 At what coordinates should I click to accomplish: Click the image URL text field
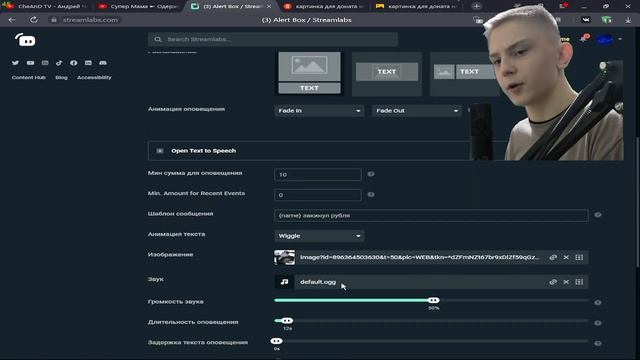click(x=420, y=258)
